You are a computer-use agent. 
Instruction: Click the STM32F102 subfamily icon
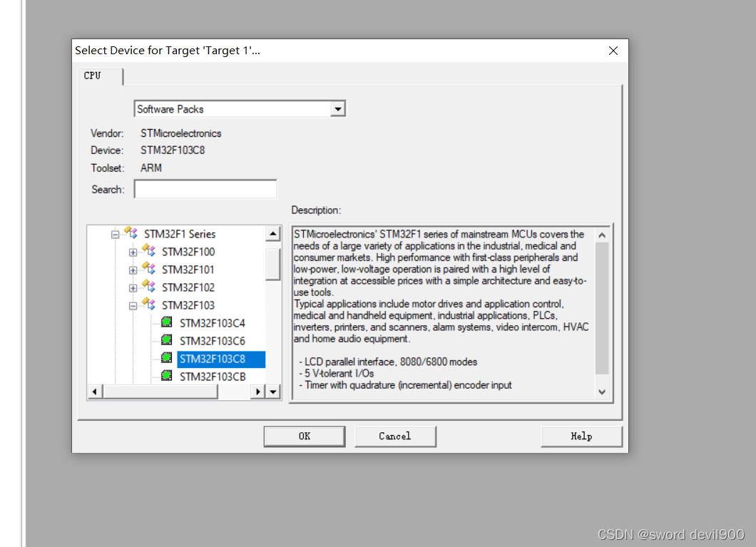coord(149,286)
